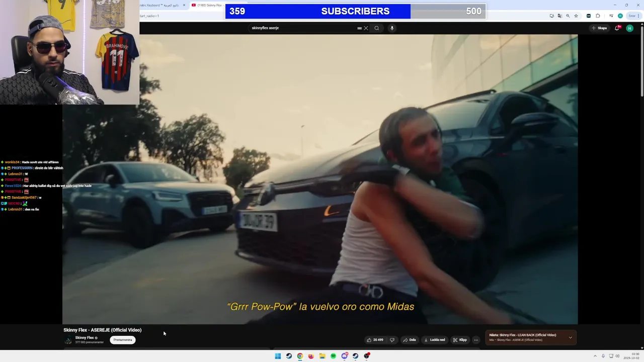644x362 pixels.
Task: Click the video player to pause playback
Action: click(320, 179)
